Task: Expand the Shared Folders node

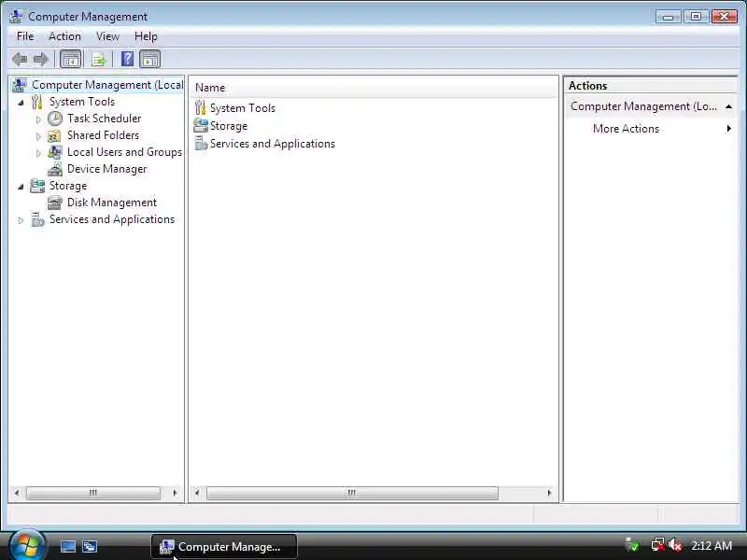Action: 38,136
